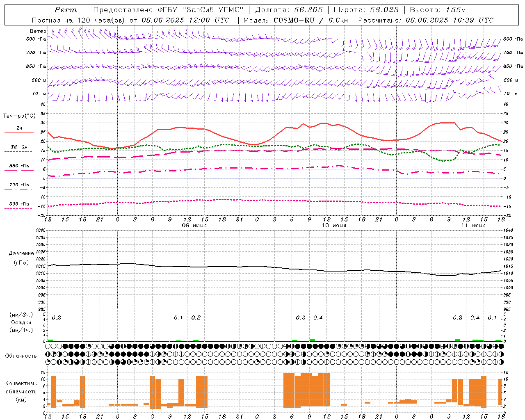Click the wide orange convective block on 10 июня
This screenshot has width=525, height=420.
point(306,390)
